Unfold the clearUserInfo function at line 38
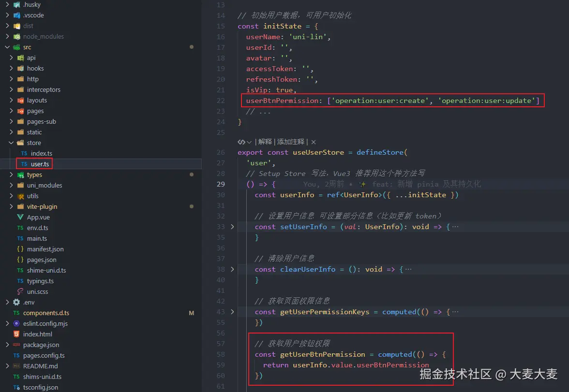569x392 pixels. 232,269
